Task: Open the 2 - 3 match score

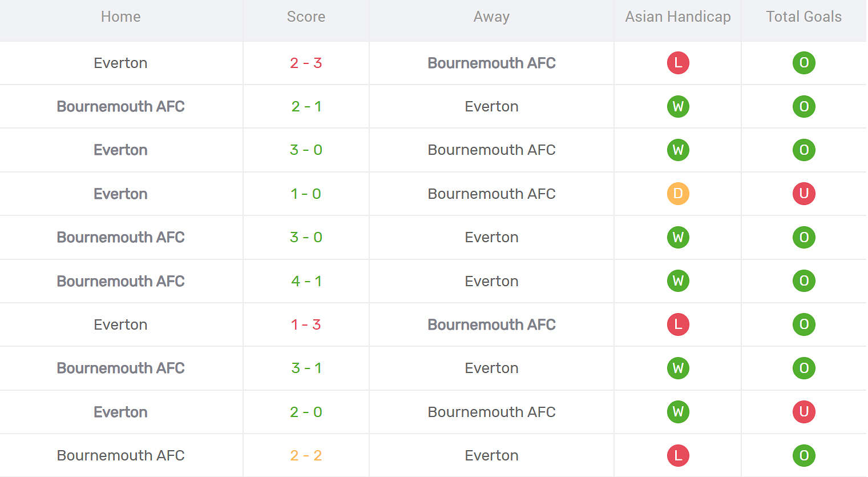Action: [306, 63]
